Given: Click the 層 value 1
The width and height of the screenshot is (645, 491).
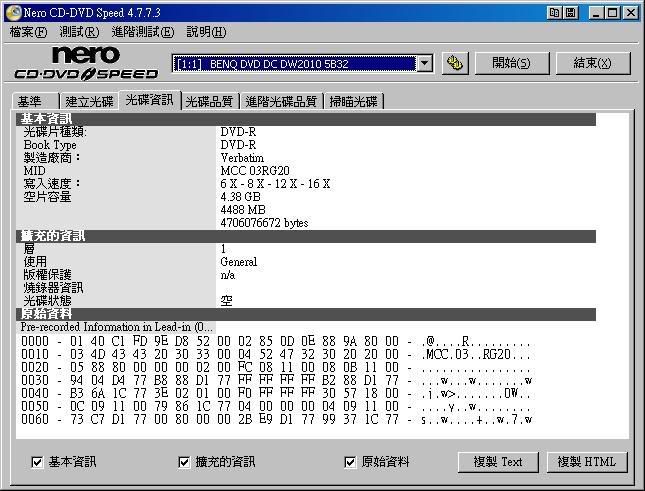Looking at the screenshot, I should pyautogui.click(x=223, y=249).
